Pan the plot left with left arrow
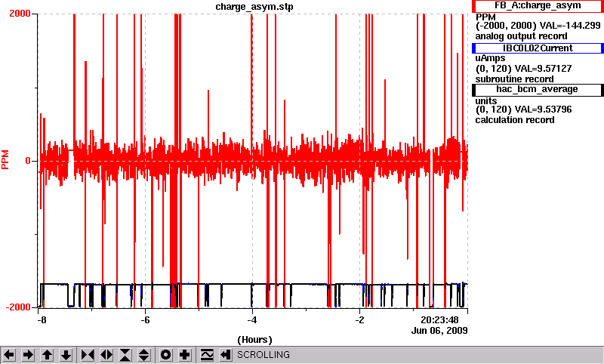This screenshot has height=364, width=604. coord(9,355)
